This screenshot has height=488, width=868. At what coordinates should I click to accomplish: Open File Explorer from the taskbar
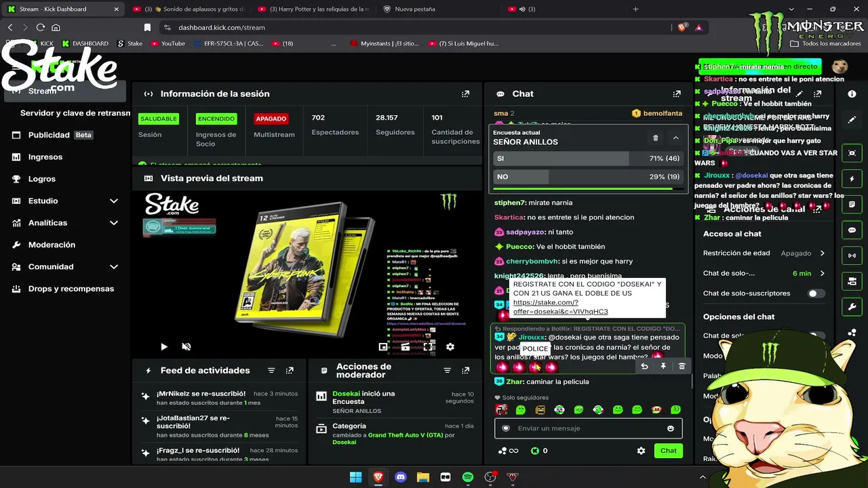[423, 477]
